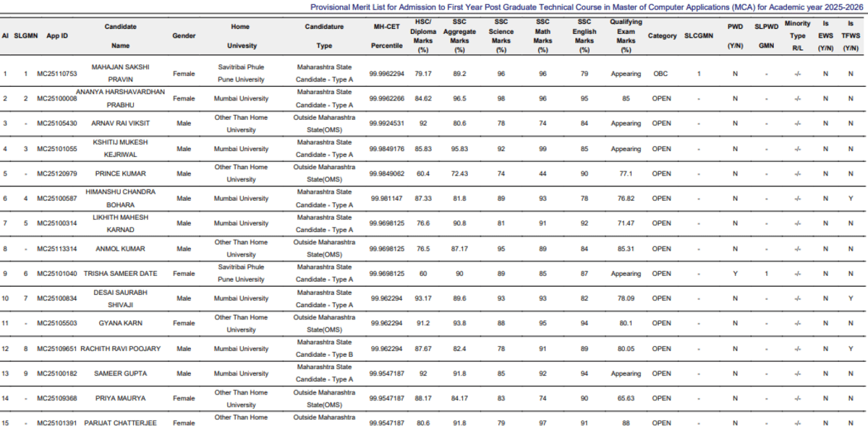Select App ID MC25109651
The image size is (868, 427).
pyautogui.click(x=57, y=349)
